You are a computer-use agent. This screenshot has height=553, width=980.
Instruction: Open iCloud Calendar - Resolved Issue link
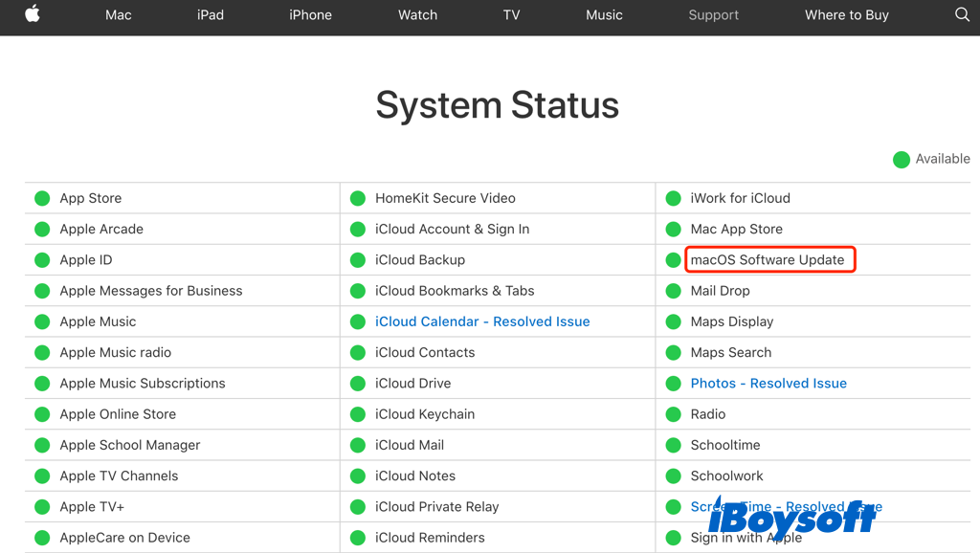click(x=482, y=321)
